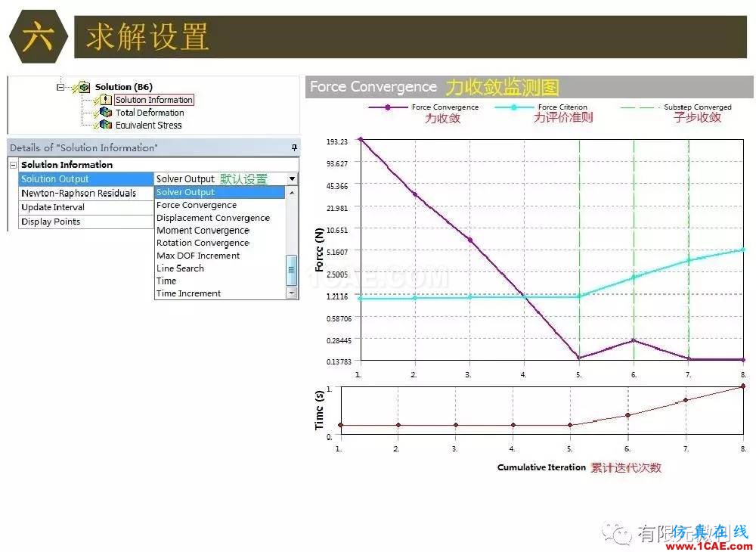Collapse the Solution (B6) tree node
This screenshot has height=552, width=756.
point(60,87)
